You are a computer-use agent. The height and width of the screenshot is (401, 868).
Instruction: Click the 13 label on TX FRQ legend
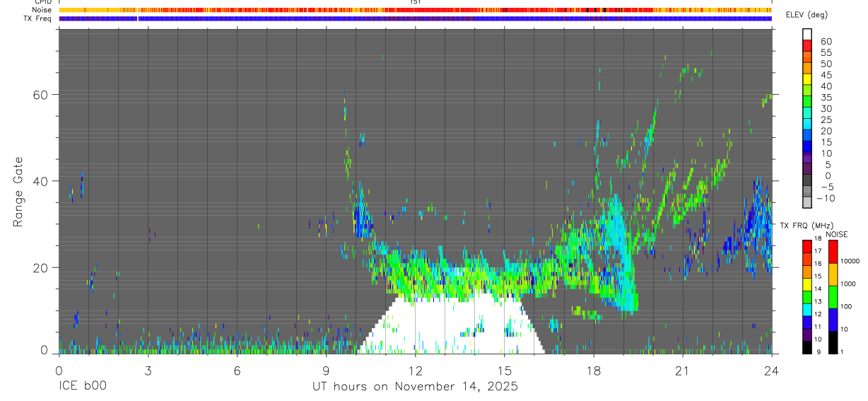[x=819, y=302]
